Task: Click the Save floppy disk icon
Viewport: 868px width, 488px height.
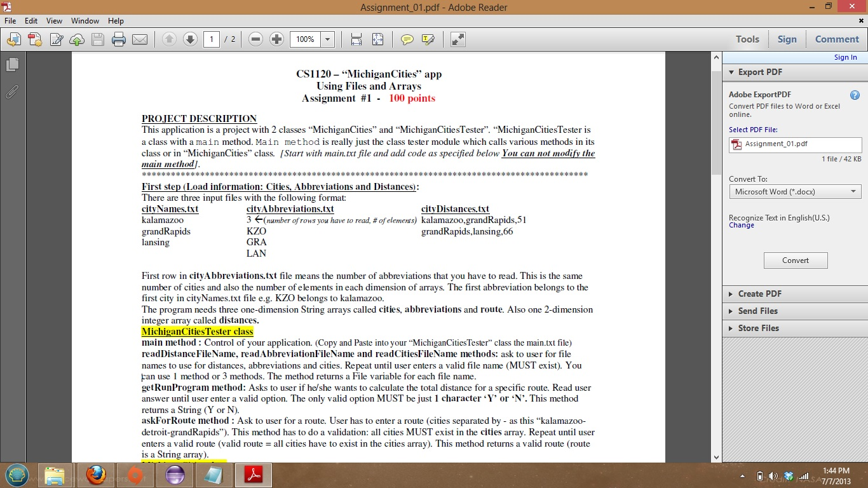Action: (97, 39)
